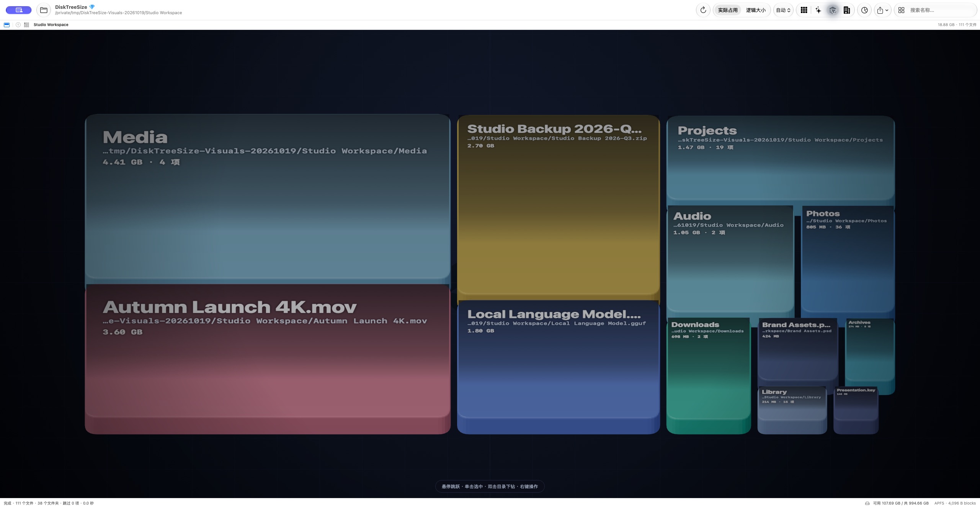Viewport: 980px width, 508px height.
Task: Click the share export icon
Action: point(880,10)
